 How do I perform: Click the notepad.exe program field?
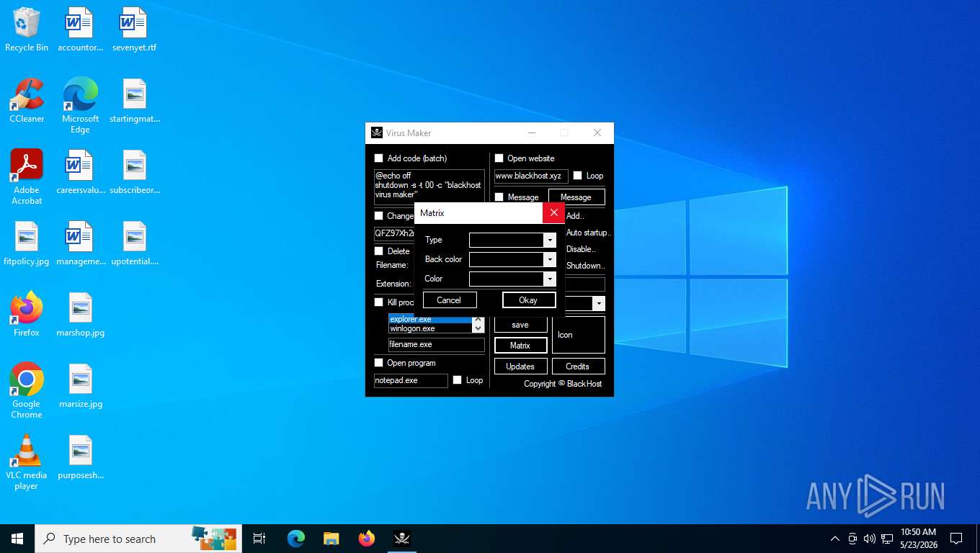[411, 380]
